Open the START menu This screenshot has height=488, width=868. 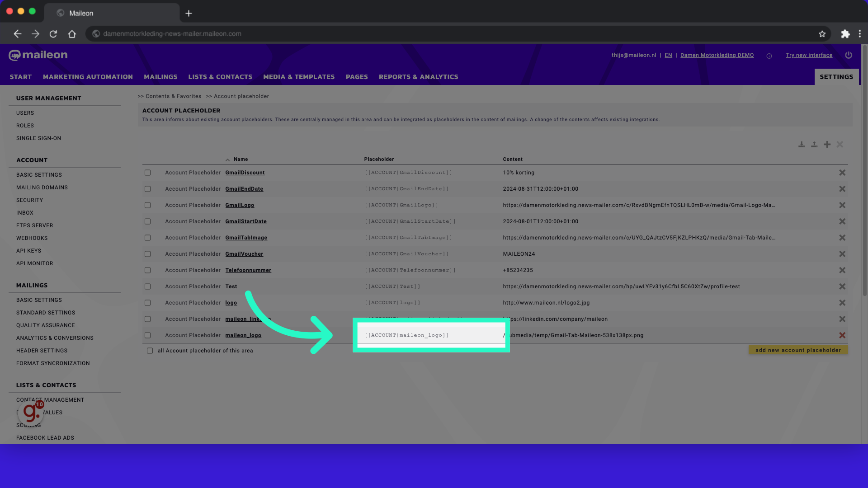coord(21,77)
